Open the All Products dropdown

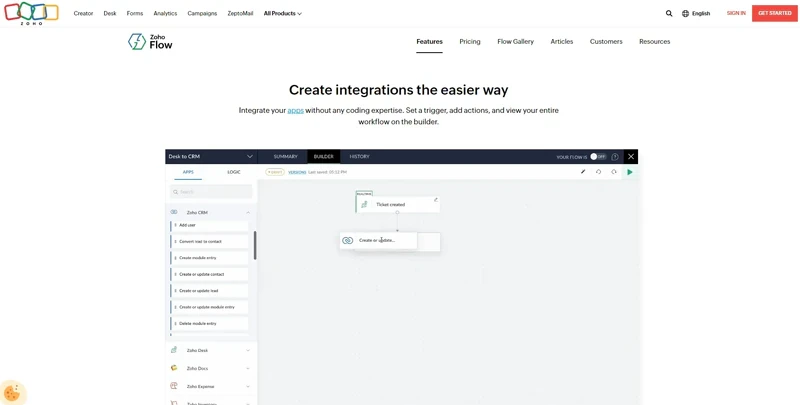[283, 13]
